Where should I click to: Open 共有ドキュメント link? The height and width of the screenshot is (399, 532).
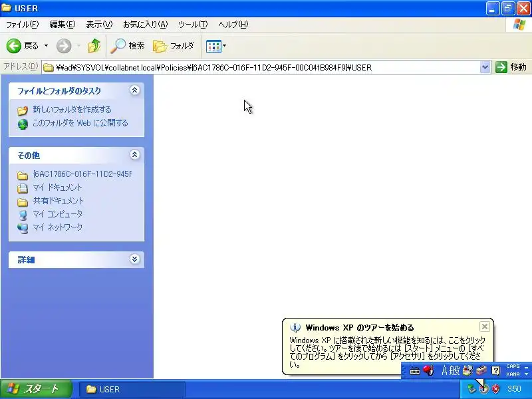coord(58,201)
